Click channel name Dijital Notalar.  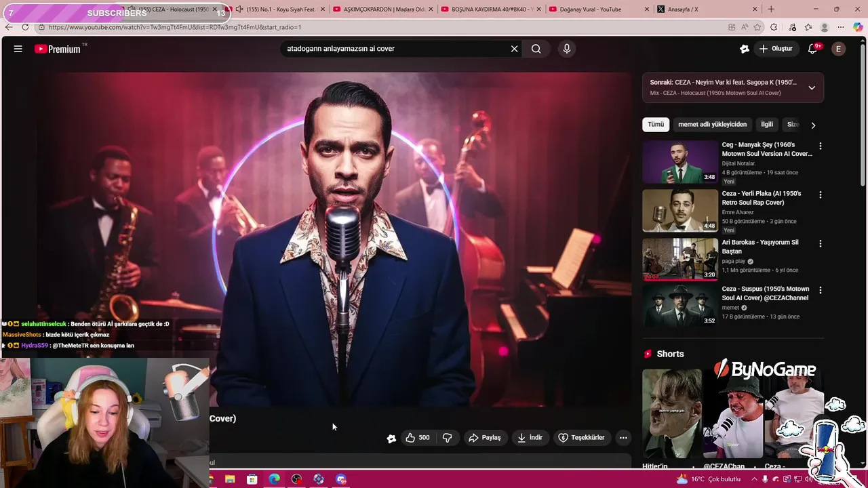pos(738,163)
